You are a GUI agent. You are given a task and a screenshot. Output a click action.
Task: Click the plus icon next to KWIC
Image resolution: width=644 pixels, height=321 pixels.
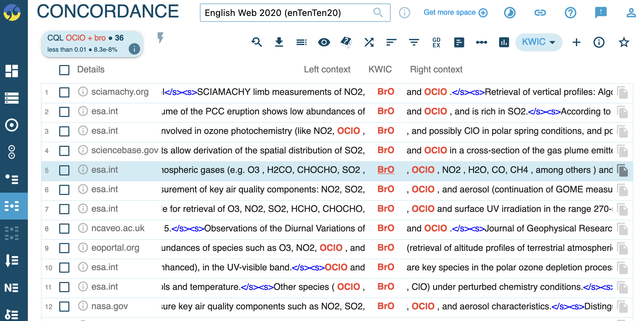[576, 42]
